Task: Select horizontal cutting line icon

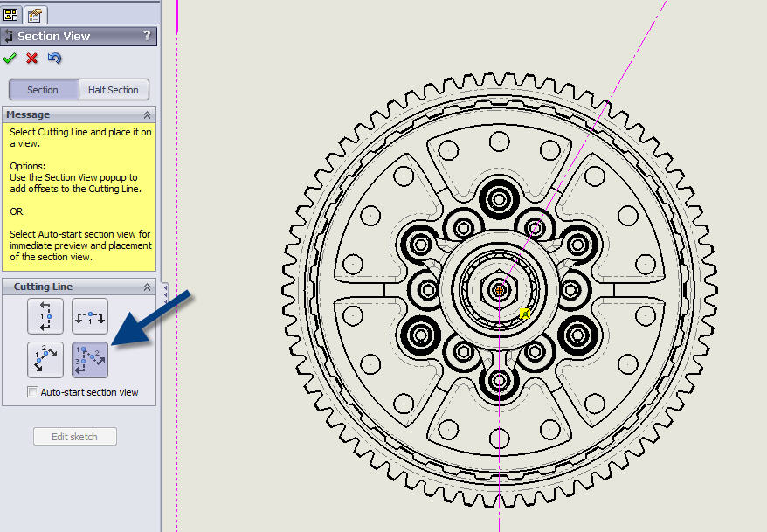Action: 89,316
